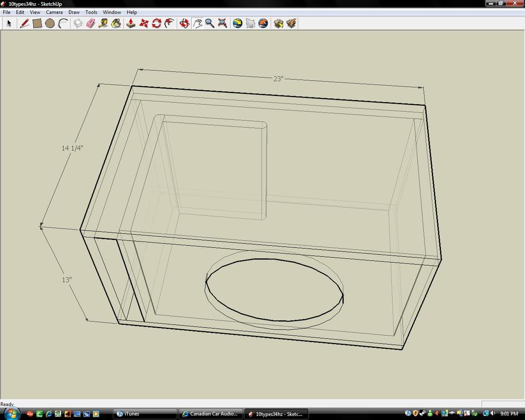This screenshot has height=420, width=525.
Task: Open Canadian Car Audio taskbar window
Action: click(210, 414)
